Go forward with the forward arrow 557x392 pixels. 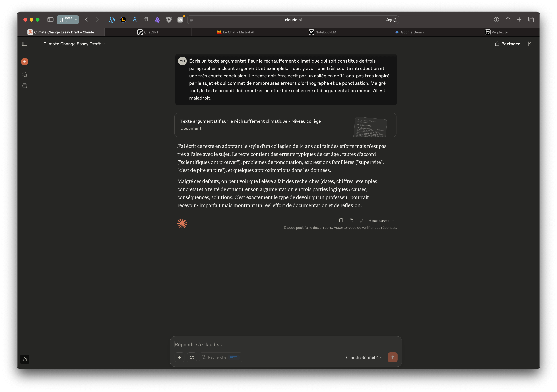(97, 20)
